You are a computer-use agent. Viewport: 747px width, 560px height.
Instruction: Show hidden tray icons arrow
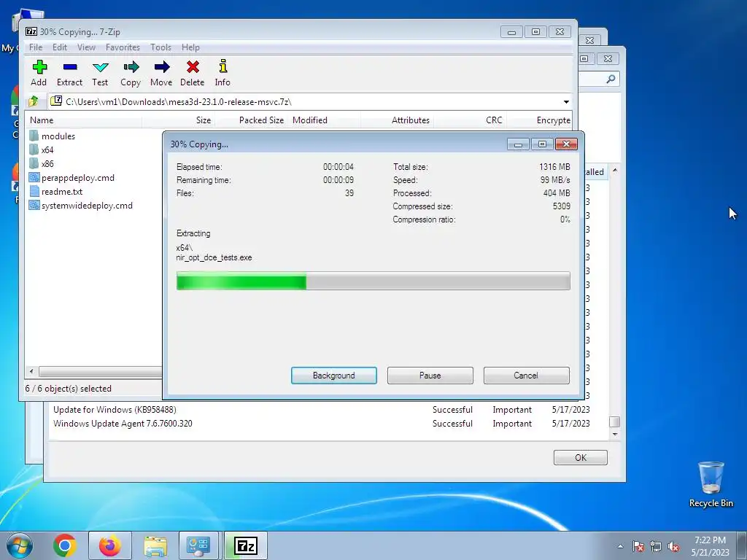click(x=620, y=546)
